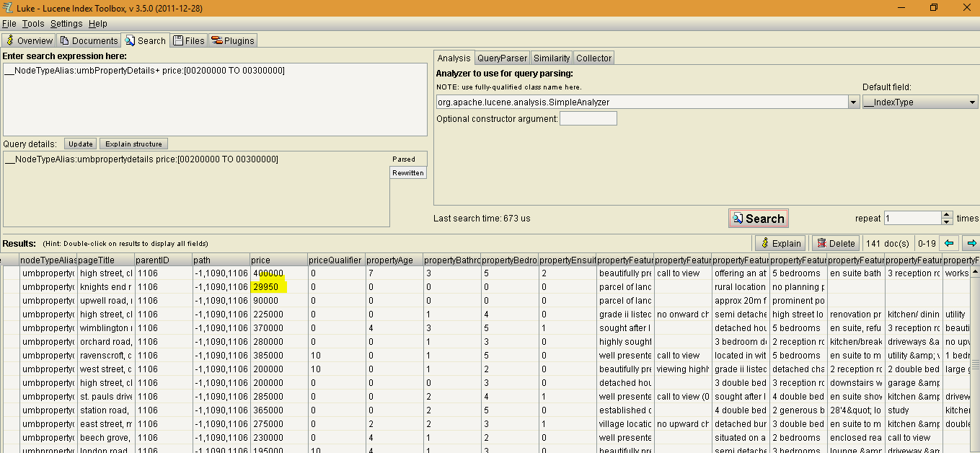Select the Rewritten query view tab
Viewport: 980px width, 453px height.
408,172
